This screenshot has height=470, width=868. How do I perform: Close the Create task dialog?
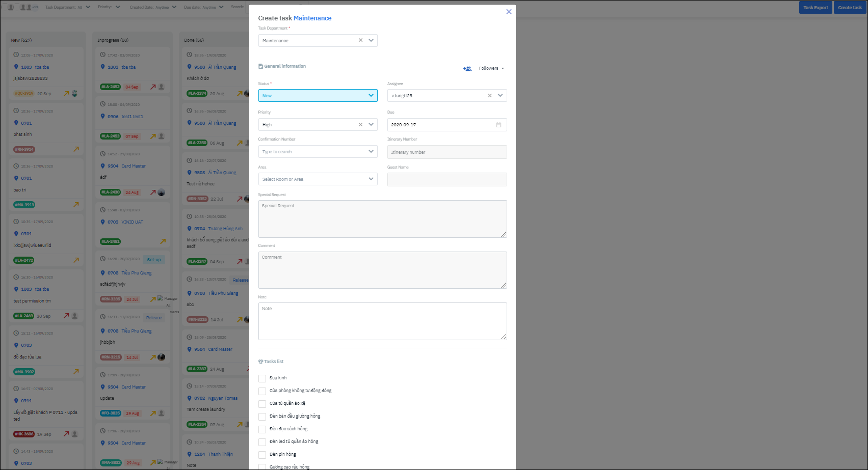(508, 12)
